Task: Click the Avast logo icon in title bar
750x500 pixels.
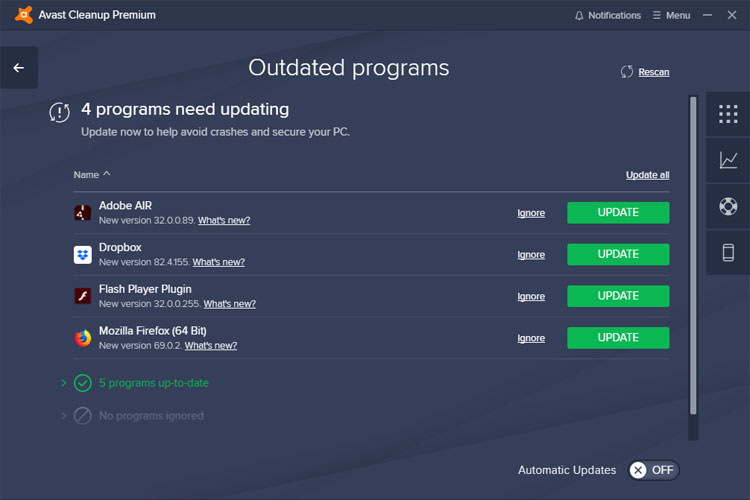Action: pyautogui.click(x=23, y=15)
